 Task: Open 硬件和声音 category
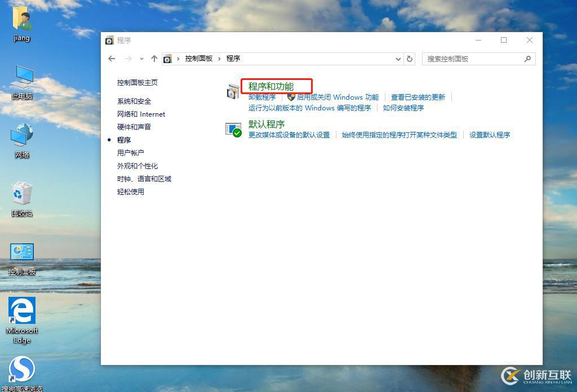pos(134,127)
